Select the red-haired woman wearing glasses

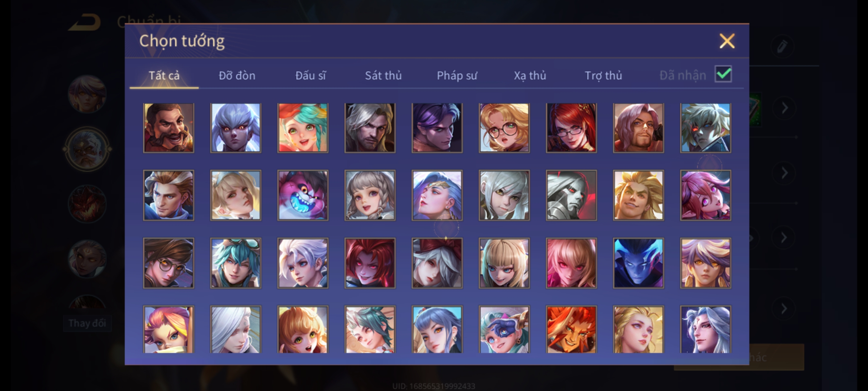pos(571,128)
